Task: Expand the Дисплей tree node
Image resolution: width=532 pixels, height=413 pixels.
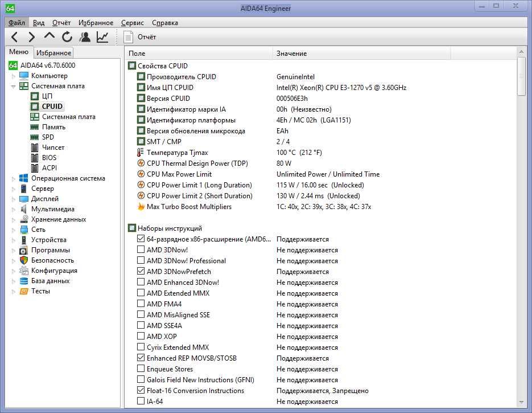Action: 14,199
